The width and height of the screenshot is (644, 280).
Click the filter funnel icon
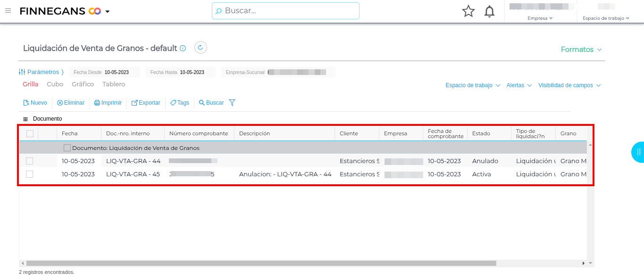coord(232,103)
